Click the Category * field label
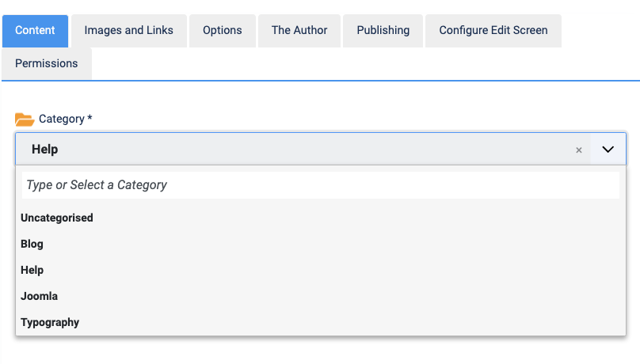The image size is (640, 364). (65, 119)
